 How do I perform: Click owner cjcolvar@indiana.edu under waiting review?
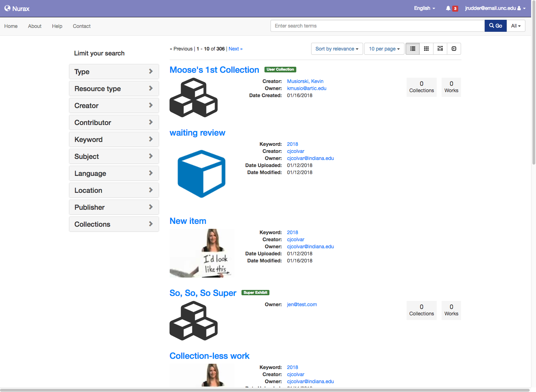[x=310, y=158]
